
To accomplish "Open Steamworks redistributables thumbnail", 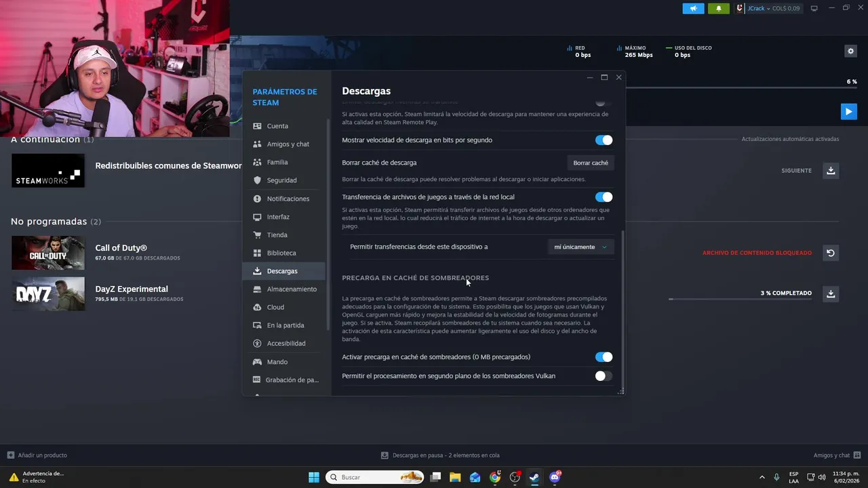I will click(48, 170).
